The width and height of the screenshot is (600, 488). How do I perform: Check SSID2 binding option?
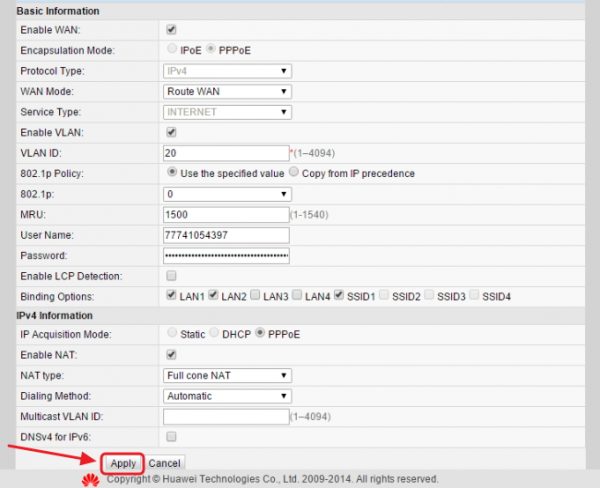tap(384, 295)
